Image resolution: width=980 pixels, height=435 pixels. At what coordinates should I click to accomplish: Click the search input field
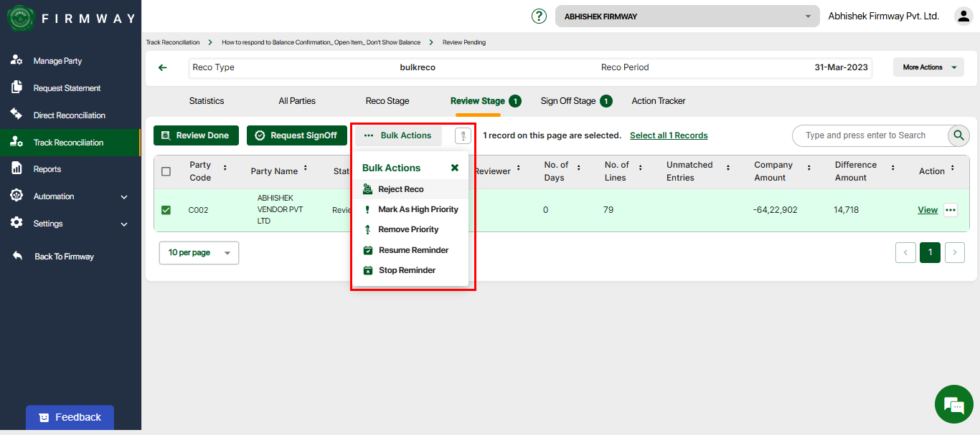coord(870,135)
